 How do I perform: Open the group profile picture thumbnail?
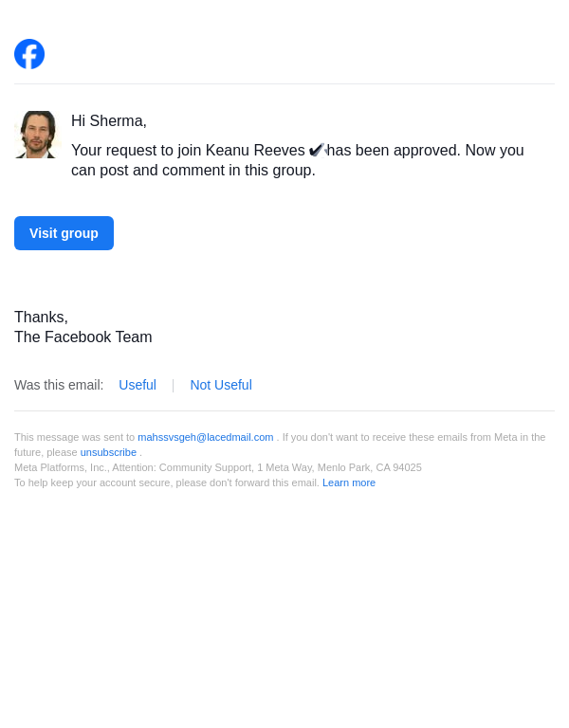[38, 135]
